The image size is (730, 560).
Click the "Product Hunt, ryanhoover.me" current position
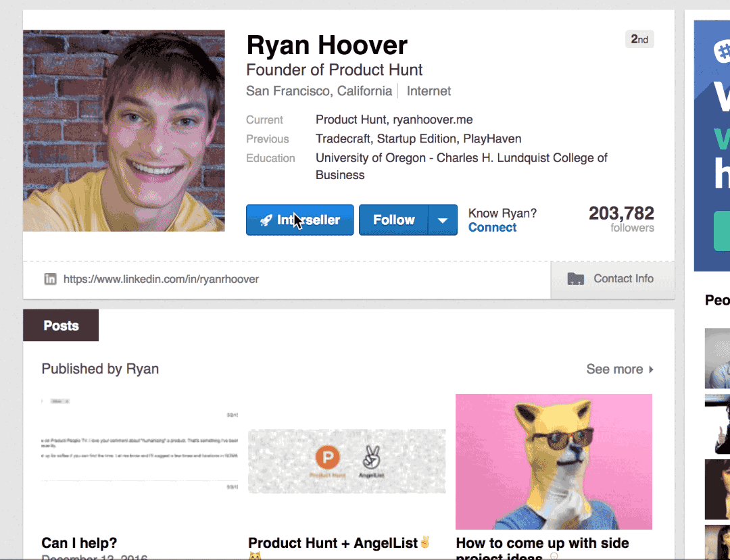pos(394,120)
